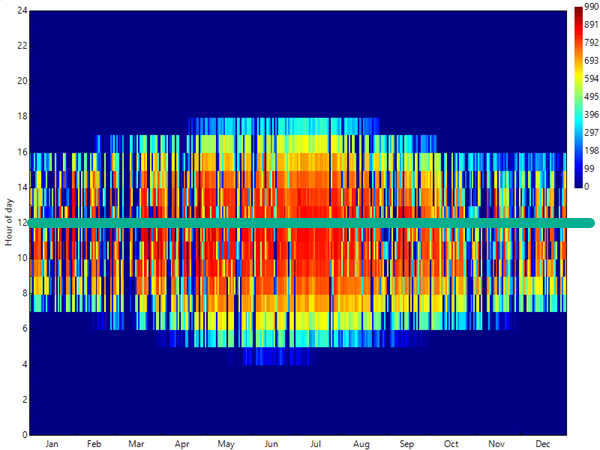Select the Dec month axis label

(543, 443)
